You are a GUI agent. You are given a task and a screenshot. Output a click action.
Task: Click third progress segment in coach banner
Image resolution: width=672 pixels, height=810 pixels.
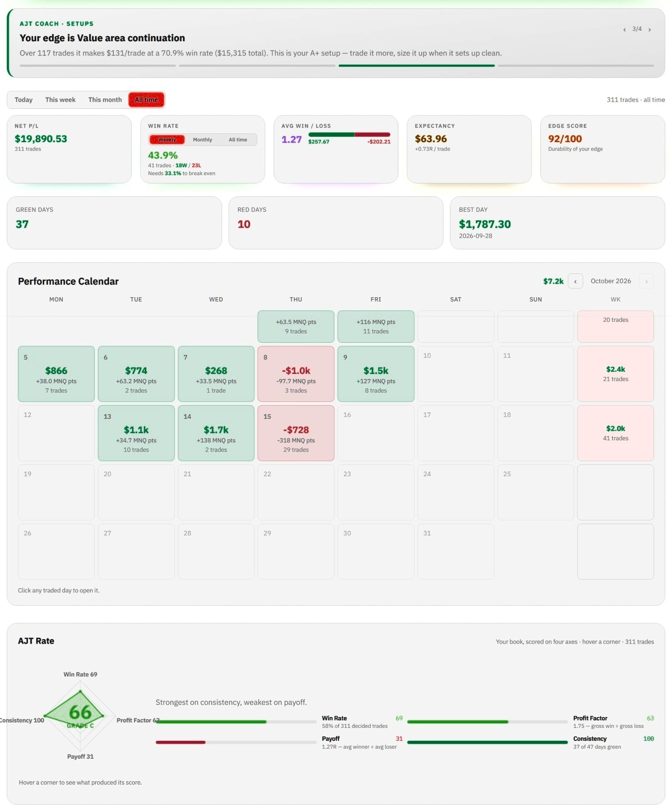(417, 65)
